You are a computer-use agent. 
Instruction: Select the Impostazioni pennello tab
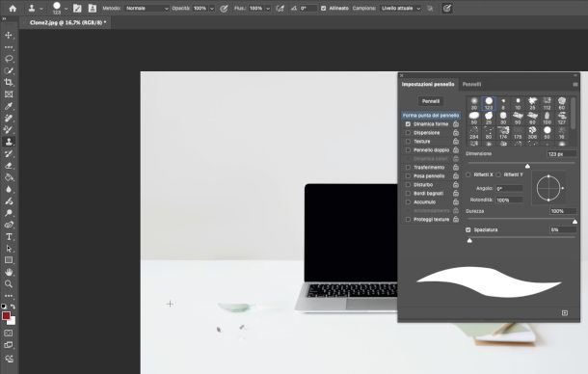tap(428, 85)
